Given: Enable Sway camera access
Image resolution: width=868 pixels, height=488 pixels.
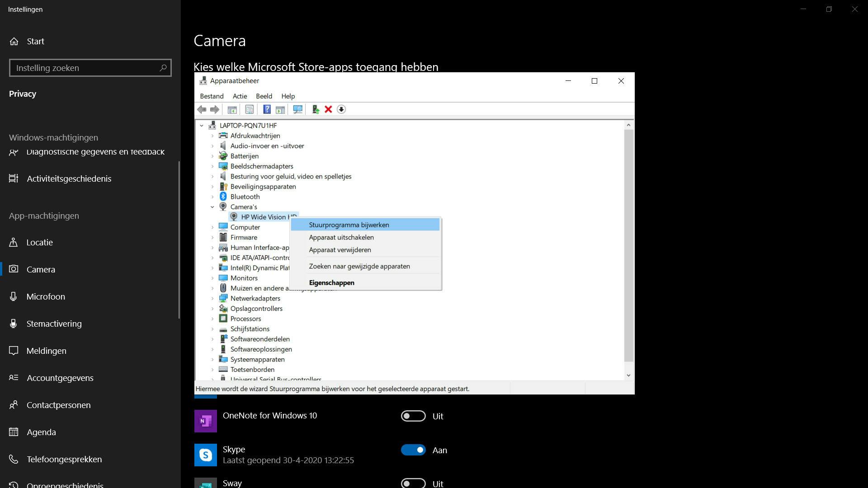Looking at the screenshot, I should coord(413,483).
